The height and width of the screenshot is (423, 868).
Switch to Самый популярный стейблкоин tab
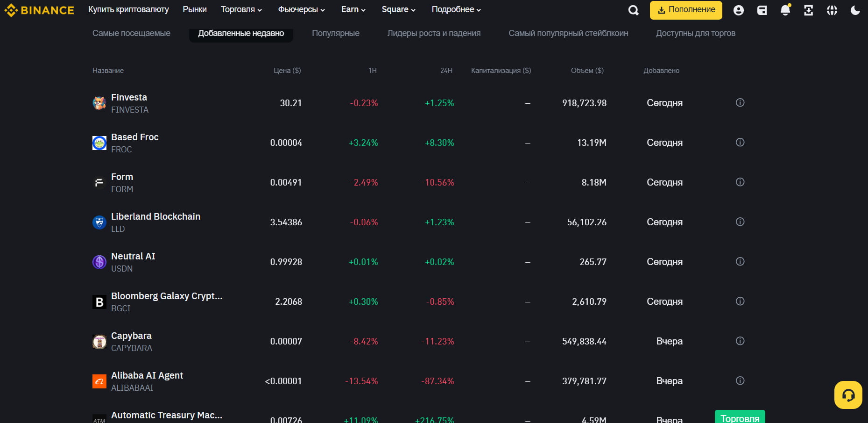[x=568, y=33]
